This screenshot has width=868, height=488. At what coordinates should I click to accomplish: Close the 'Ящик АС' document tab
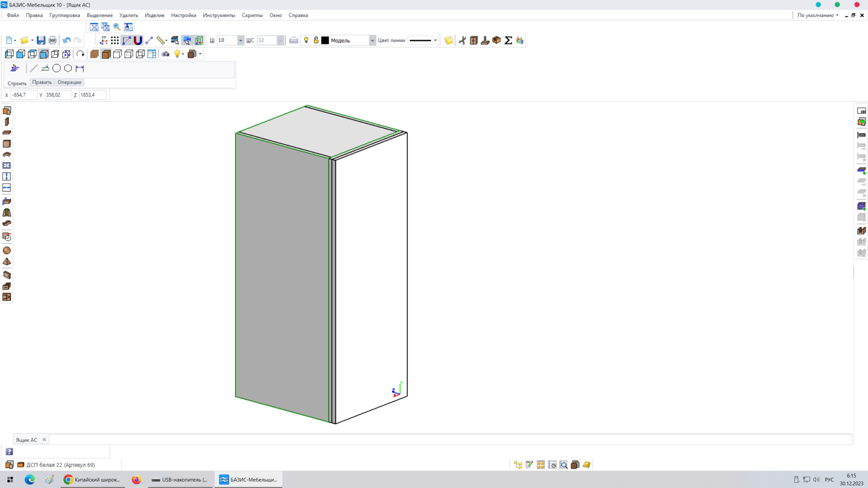click(44, 439)
